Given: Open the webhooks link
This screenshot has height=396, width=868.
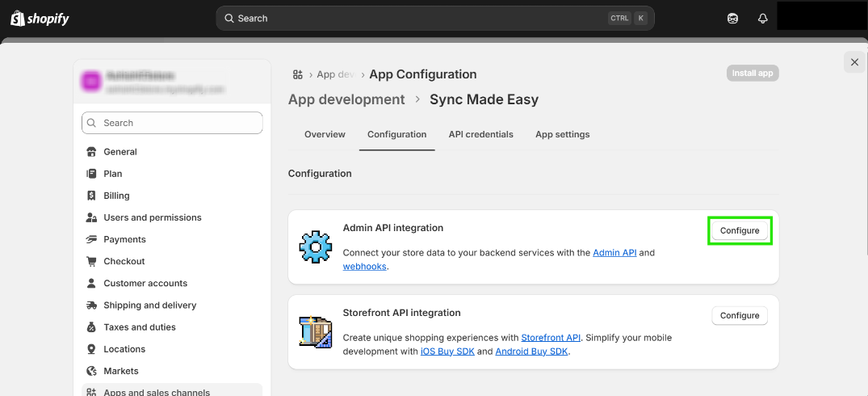Looking at the screenshot, I should tap(365, 267).
